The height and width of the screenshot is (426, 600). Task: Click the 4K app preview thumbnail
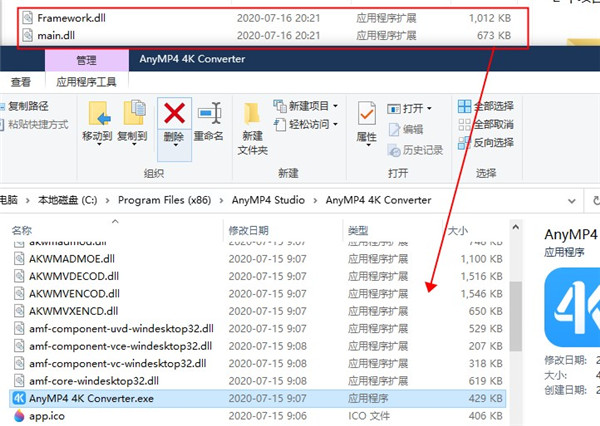click(x=572, y=307)
